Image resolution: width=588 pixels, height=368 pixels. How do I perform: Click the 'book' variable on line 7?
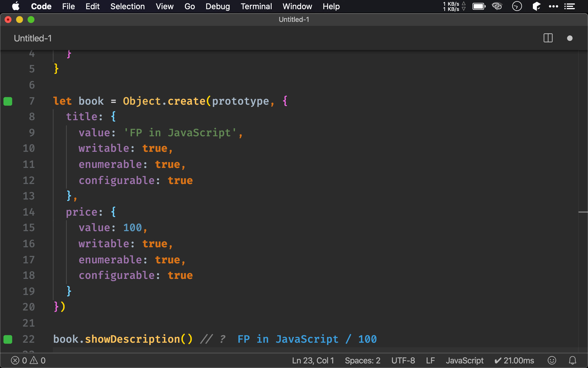[91, 101]
